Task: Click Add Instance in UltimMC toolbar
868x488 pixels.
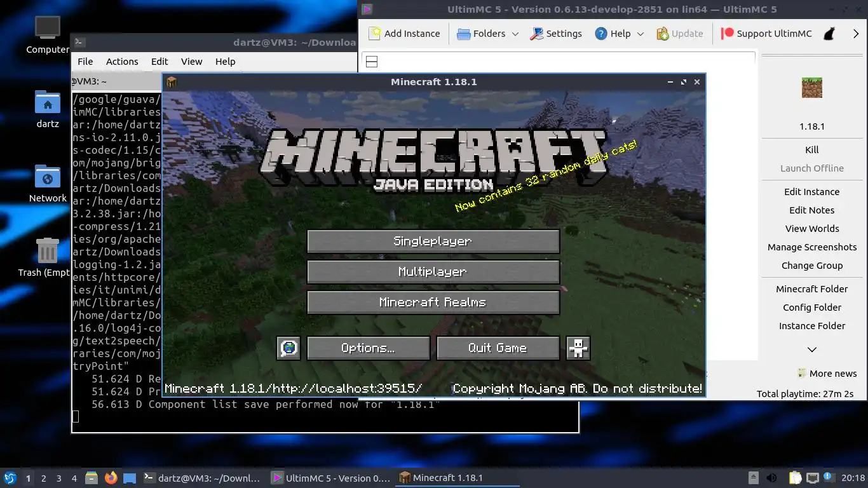Action: 404,34
